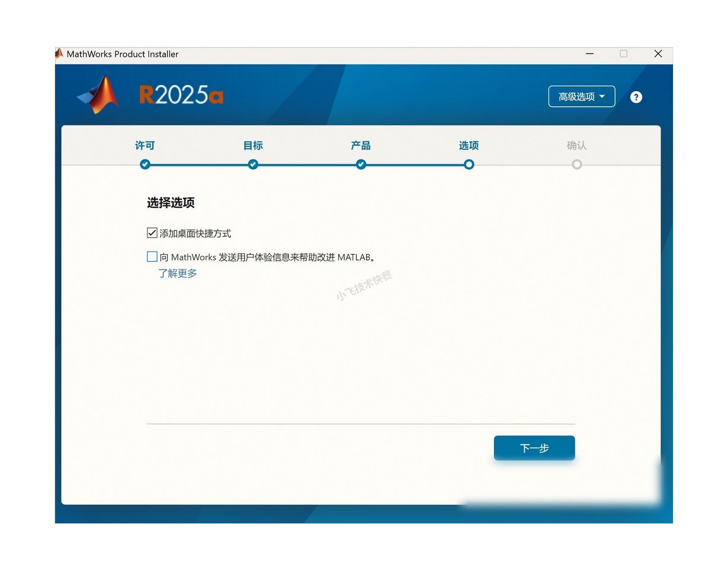Click the 选择选项 heading
The height and width of the screenshot is (571, 728).
coord(171,202)
